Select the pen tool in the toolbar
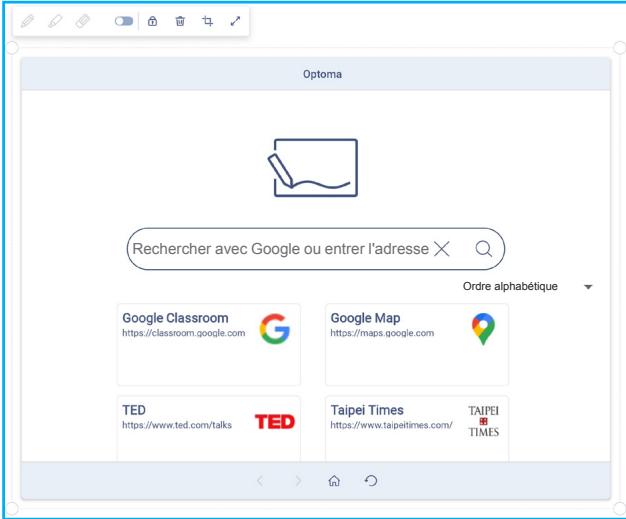This screenshot has height=519, width=626. [27, 21]
